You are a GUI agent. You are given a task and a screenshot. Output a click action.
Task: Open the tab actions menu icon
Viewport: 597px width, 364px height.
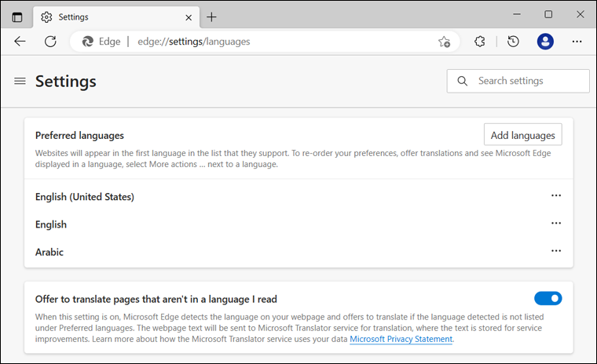click(x=17, y=17)
